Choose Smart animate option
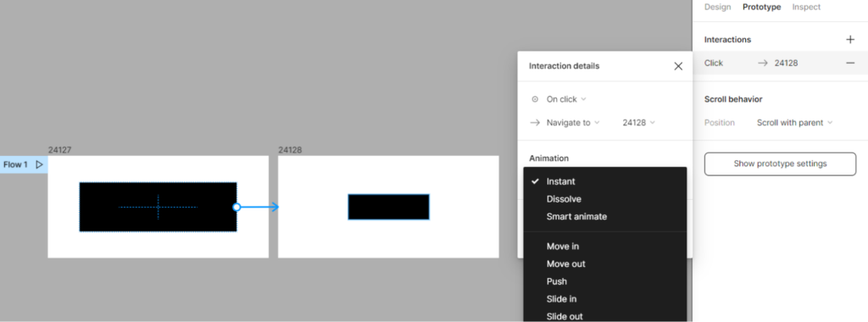This screenshot has width=868, height=322. (604, 217)
